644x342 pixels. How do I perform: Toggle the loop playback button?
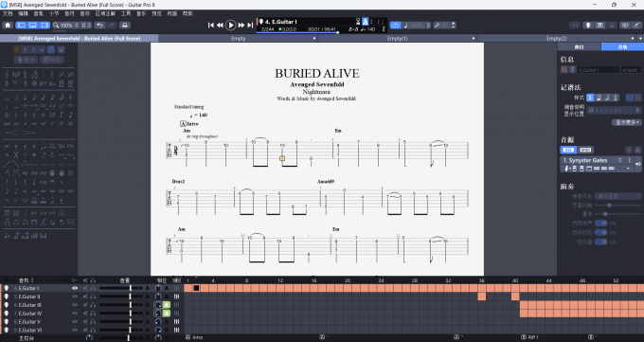click(395, 25)
